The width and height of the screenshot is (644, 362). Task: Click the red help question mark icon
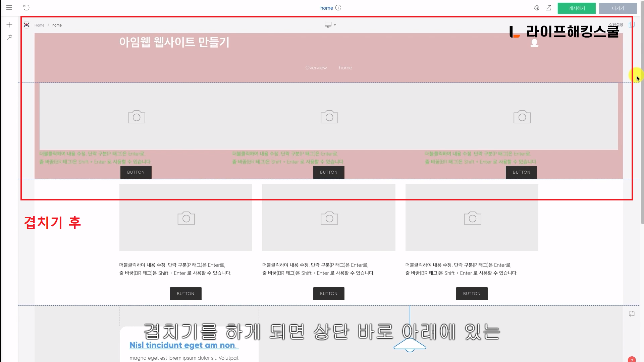click(x=632, y=360)
